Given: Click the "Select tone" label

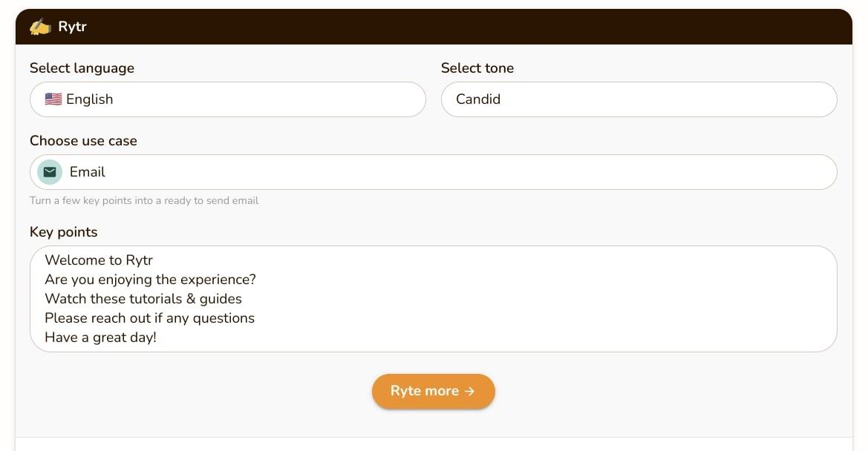Looking at the screenshot, I should tap(477, 68).
